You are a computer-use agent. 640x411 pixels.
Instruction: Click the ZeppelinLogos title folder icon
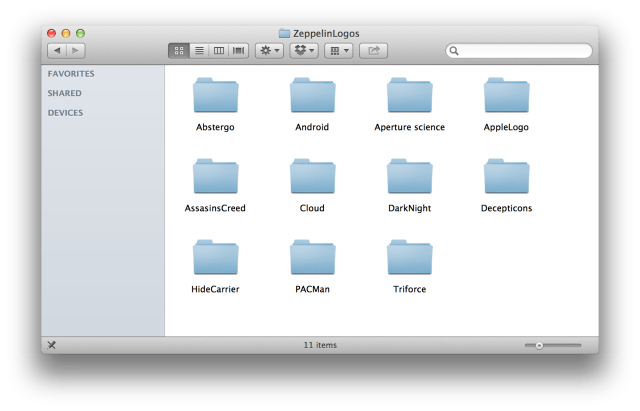[x=284, y=33]
